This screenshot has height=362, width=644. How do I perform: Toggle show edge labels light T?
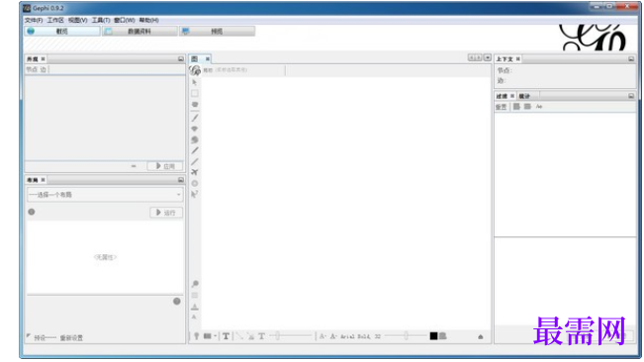click(261, 336)
